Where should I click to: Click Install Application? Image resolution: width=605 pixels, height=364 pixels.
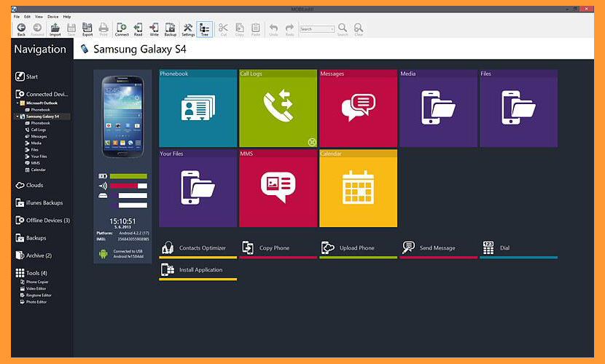[x=198, y=270]
